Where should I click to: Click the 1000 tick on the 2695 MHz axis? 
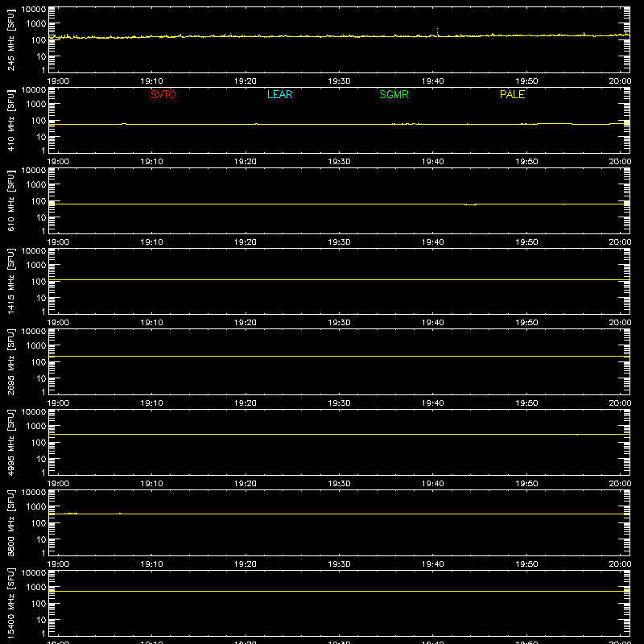(36, 346)
